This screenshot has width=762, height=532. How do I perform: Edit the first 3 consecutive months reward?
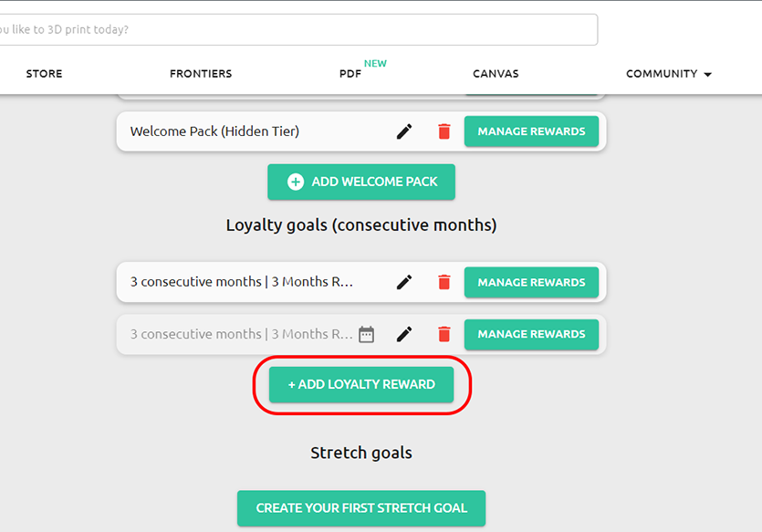pos(403,282)
